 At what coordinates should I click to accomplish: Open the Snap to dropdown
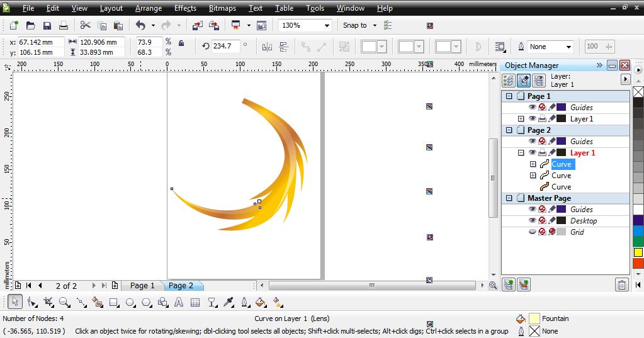coord(375,25)
